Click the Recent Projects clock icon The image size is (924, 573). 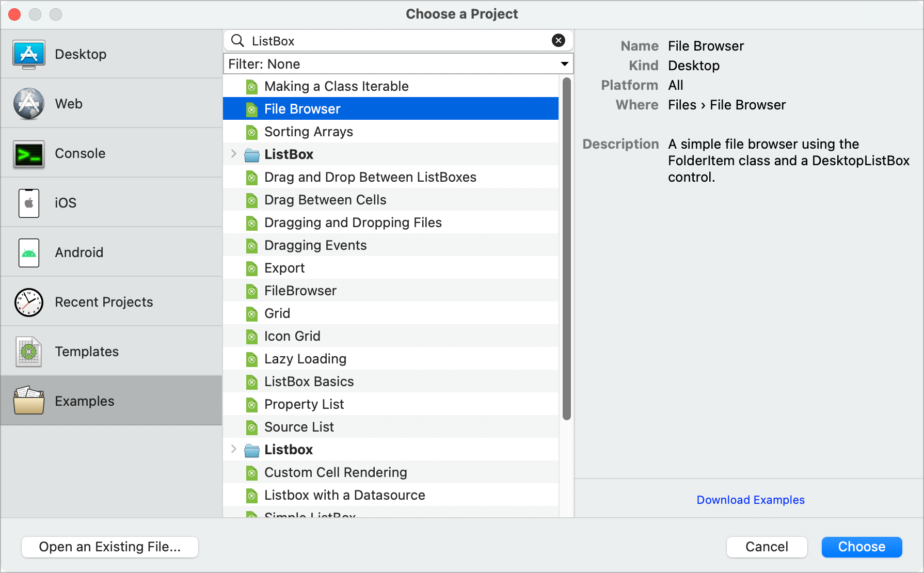coord(29,301)
